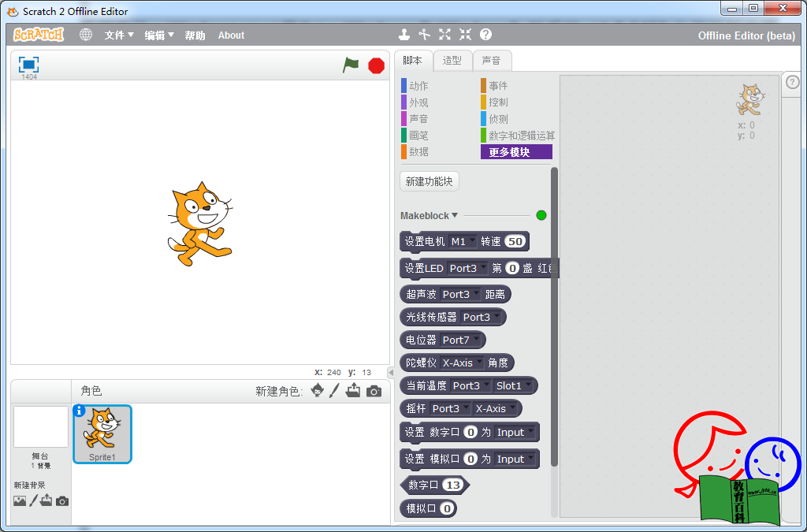Click the 新建功能块 button

click(430, 181)
